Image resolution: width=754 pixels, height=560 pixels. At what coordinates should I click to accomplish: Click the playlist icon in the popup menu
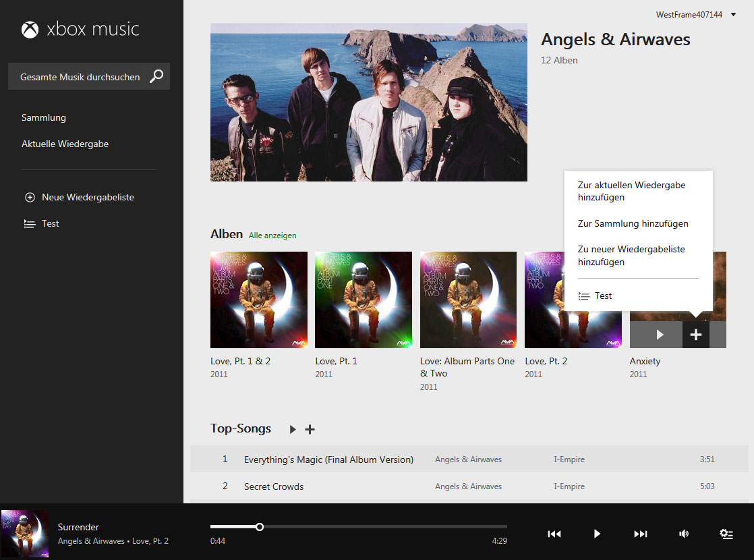click(584, 296)
